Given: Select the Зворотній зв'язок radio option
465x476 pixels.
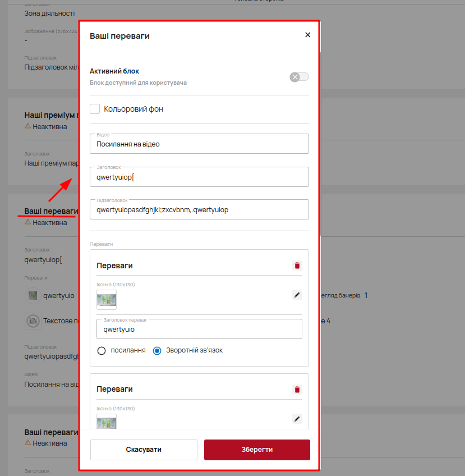Looking at the screenshot, I should click(157, 351).
